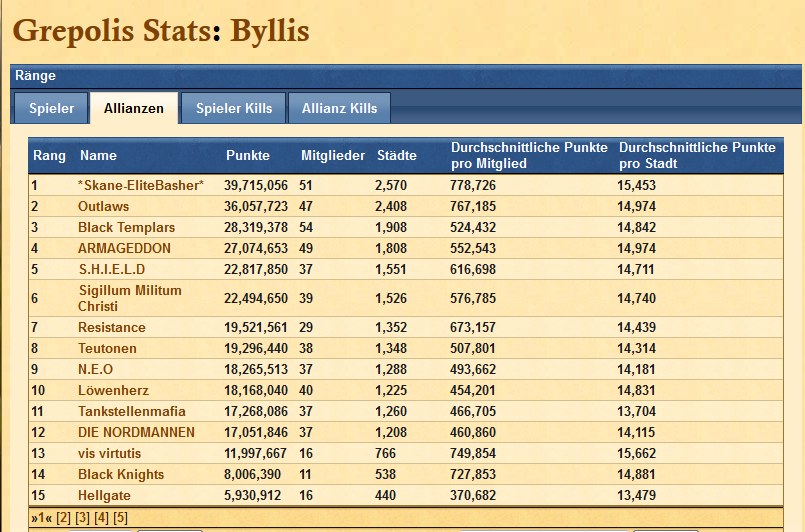Click the active Allianzen tab
805x532 pixels.
[134, 108]
